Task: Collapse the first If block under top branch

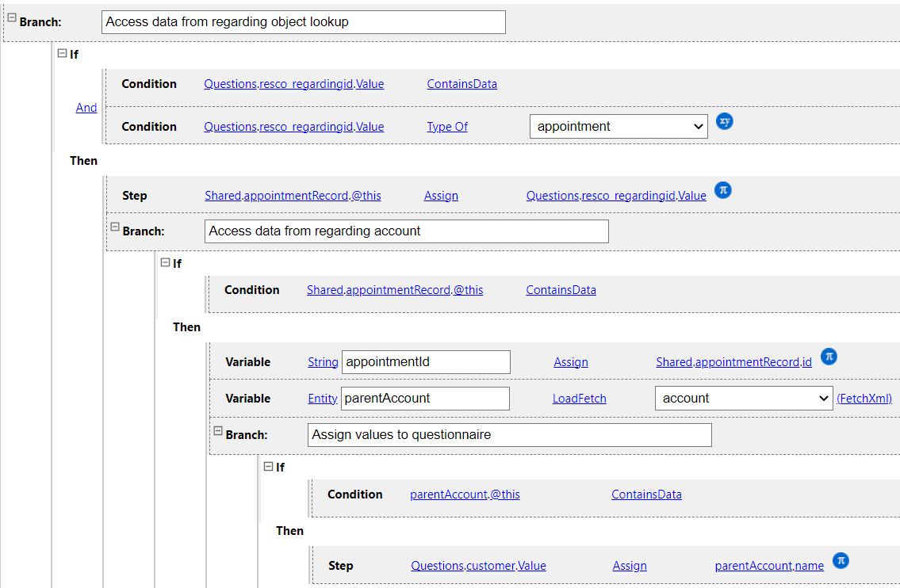Action: [x=62, y=53]
